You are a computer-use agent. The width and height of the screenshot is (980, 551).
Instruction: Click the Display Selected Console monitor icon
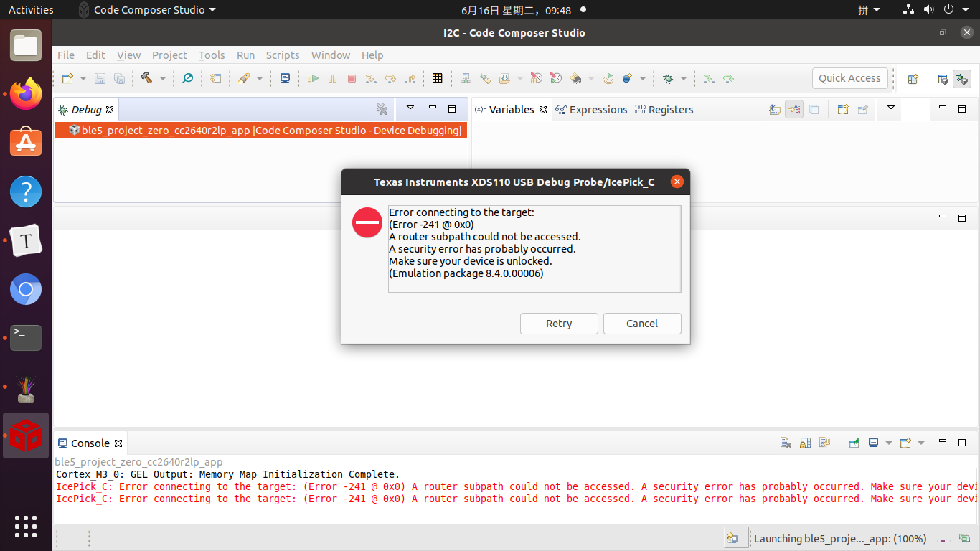coord(873,443)
